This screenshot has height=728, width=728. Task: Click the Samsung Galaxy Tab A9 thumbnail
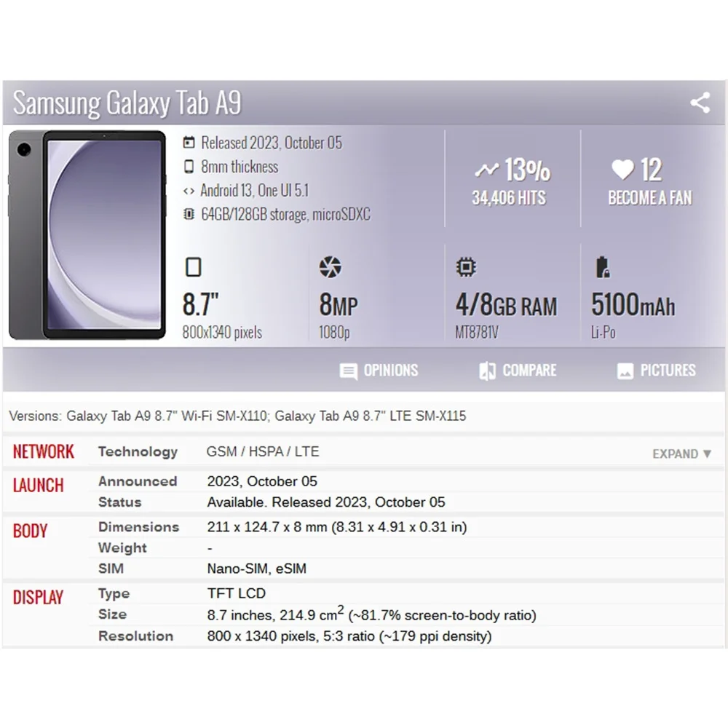click(x=87, y=235)
